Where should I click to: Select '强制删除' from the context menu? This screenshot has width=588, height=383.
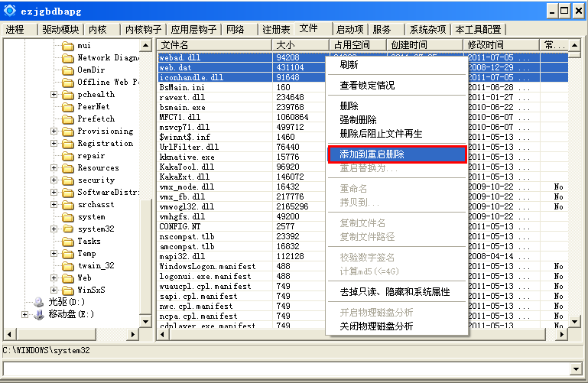358,120
